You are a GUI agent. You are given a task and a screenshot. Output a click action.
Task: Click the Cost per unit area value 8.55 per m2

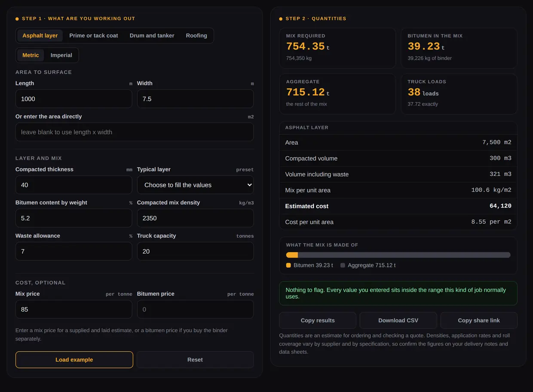click(491, 222)
